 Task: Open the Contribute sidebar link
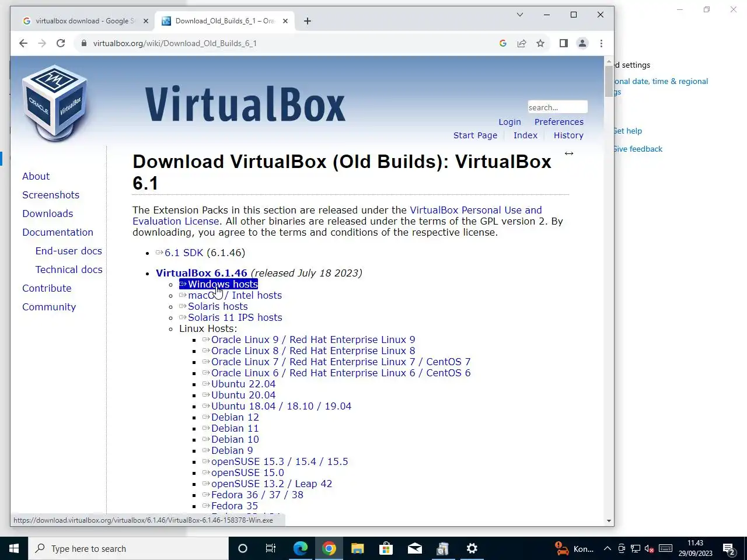pos(47,288)
